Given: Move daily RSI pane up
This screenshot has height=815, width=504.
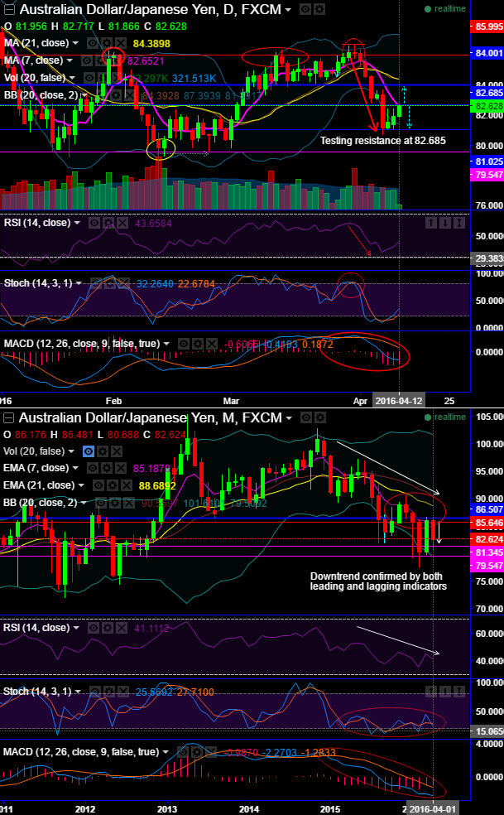Looking at the screenshot, I should pyautogui.click(x=431, y=223).
